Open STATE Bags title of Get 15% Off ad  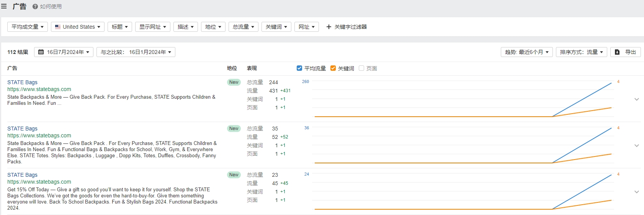pyautogui.click(x=22, y=175)
